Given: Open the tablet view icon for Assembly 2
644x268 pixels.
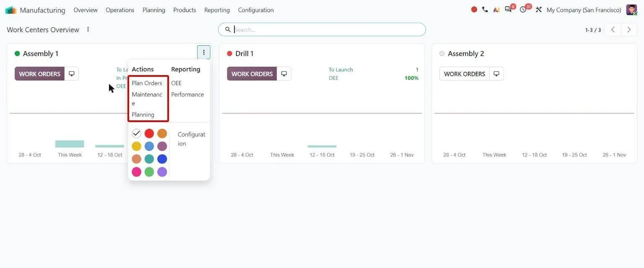Looking at the screenshot, I should pyautogui.click(x=496, y=74).
